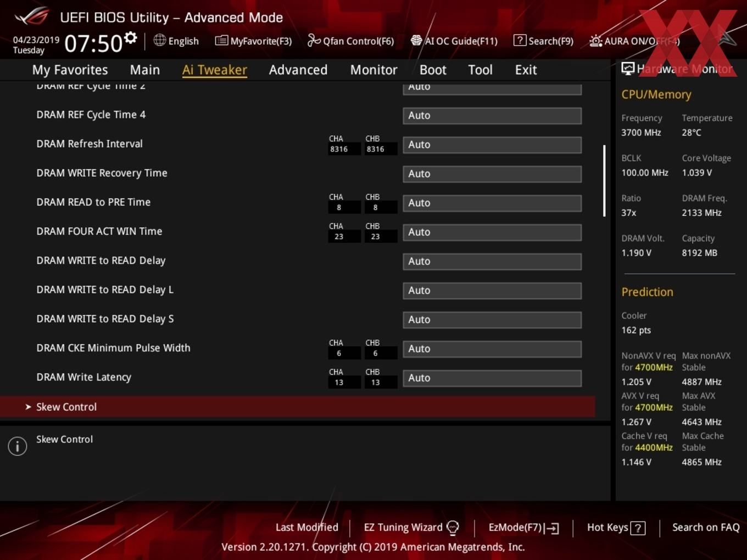
Task: Click the 3700 MHz frequency value
Action: tap(641, 133)
